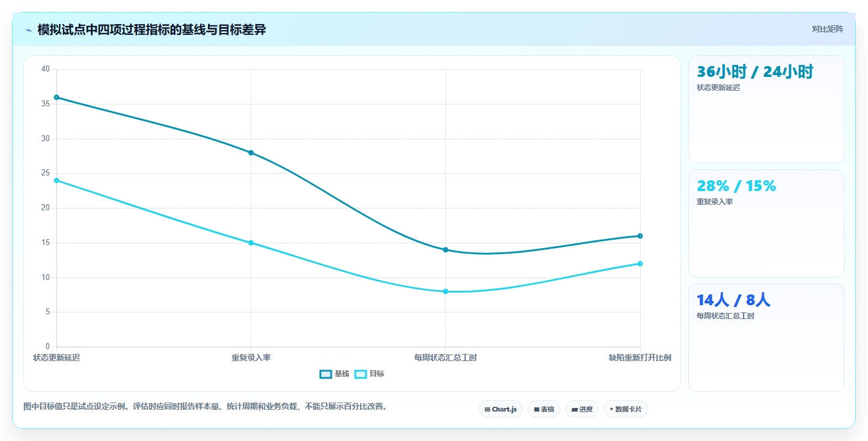Screen dimensions: 868x441
Task: Select the 进度 tag chip
Action: coord(582,409)
